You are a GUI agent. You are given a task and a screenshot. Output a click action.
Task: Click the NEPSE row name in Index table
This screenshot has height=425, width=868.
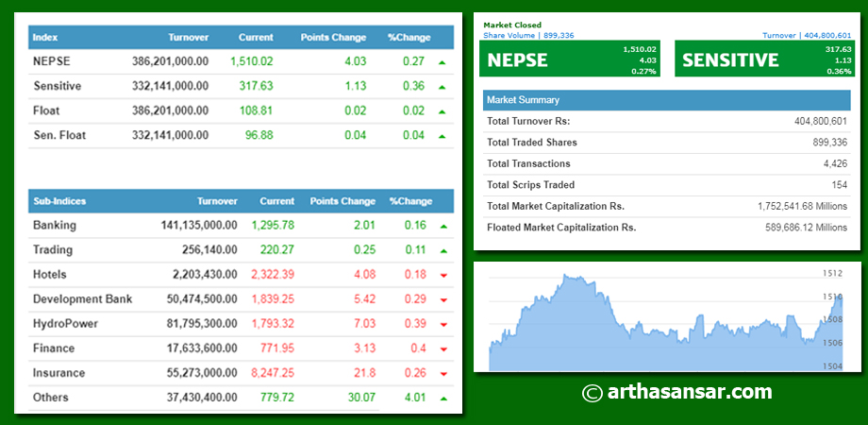click(52, 61)
